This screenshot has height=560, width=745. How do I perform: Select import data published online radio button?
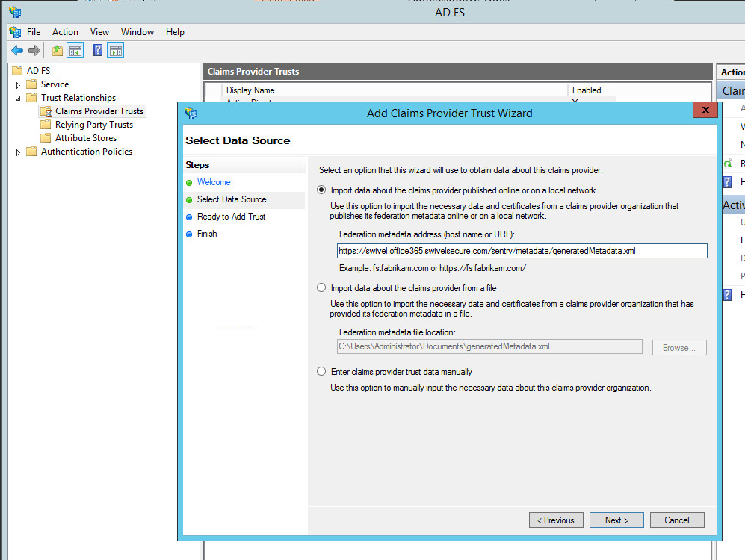(321, 190)
